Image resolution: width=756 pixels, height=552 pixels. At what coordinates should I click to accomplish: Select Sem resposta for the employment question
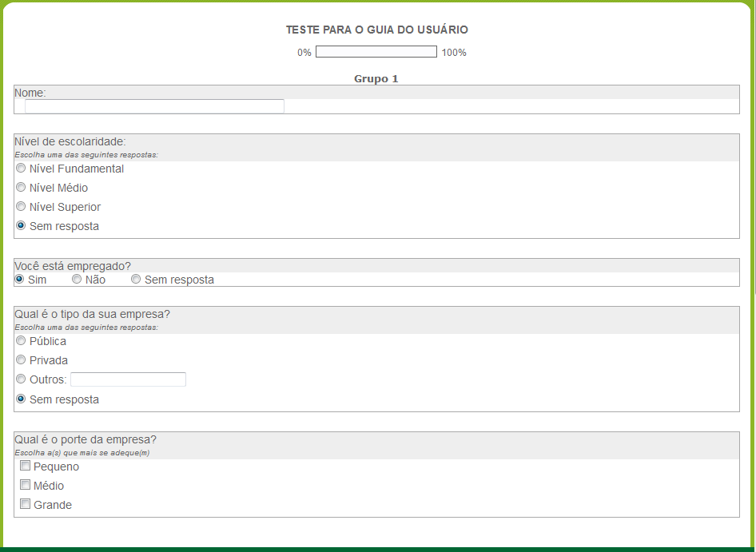click(136, 280)
